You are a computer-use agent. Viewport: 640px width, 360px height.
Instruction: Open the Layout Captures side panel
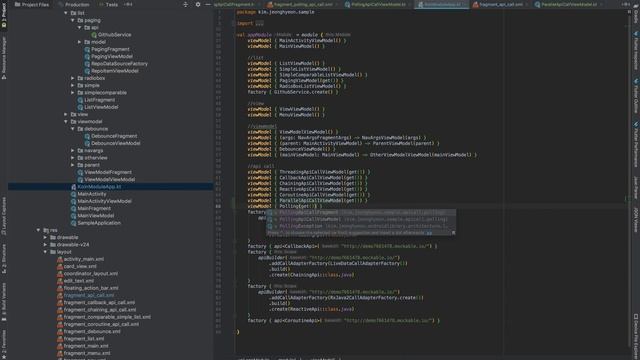(4, 216)
